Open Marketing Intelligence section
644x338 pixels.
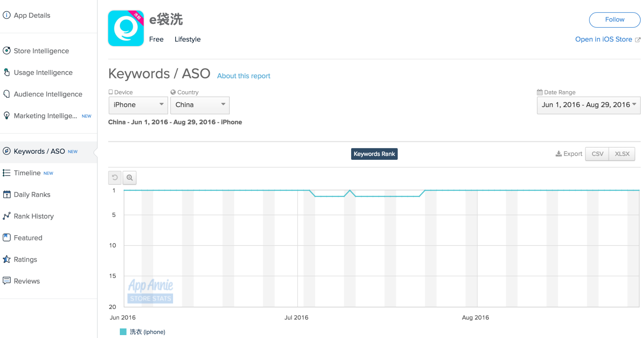click(45, 116)
